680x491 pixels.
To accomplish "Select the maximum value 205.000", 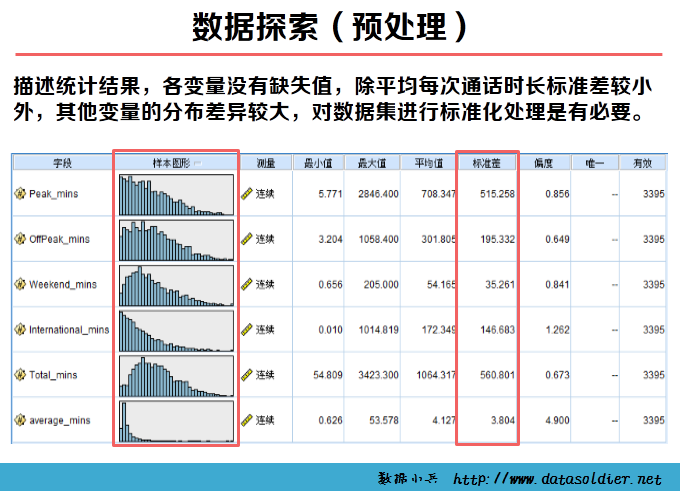I will click(381, 285).
